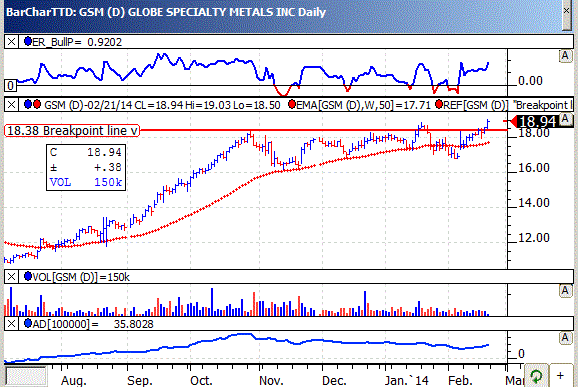
Task: Click red dot beside REF[GSM (D)]
Action: click(439, 104)
